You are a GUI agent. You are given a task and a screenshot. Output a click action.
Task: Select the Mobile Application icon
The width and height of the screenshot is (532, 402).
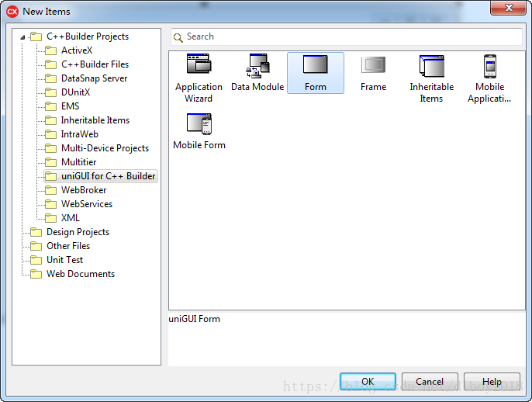pyautogui.click(x=489, y=66)
